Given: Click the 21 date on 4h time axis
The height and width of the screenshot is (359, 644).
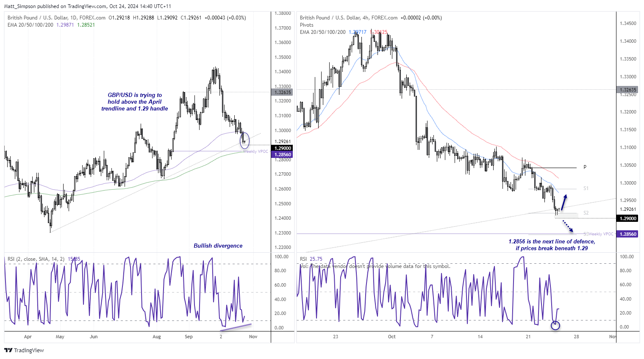Looking at the screenshot, I should (528, 337).
